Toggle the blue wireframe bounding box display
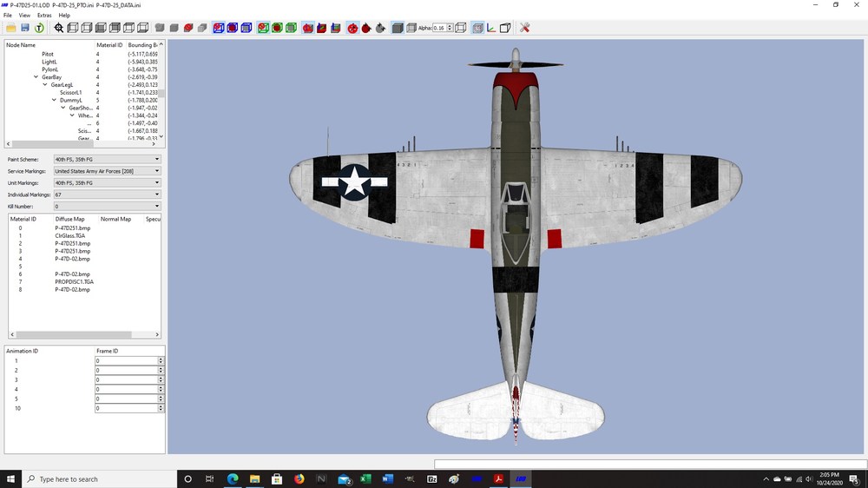The height and width of the screenshot is (488, 868). pos(247,28)
